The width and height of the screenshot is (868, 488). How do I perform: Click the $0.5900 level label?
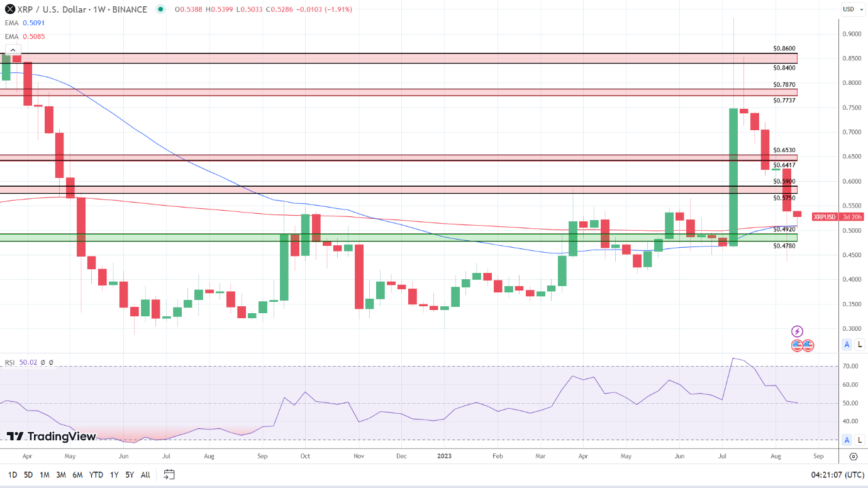coord(784,181)
